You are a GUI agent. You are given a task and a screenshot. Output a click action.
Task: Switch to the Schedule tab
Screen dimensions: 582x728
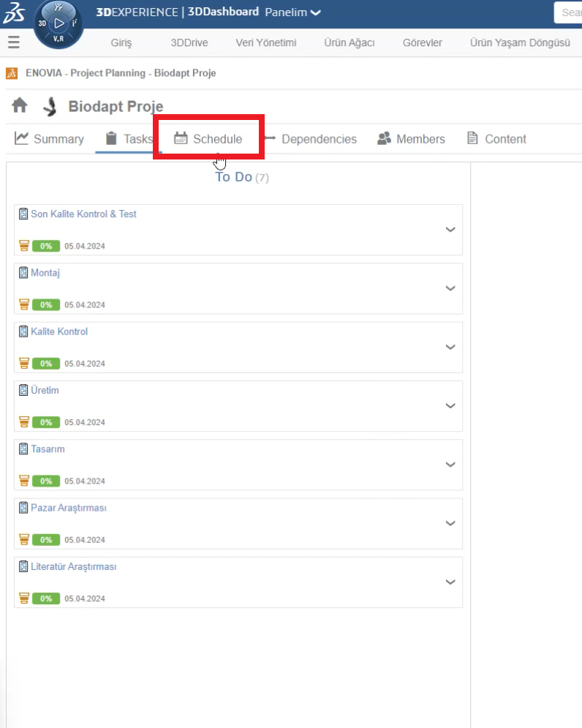[x=208, y=139]
